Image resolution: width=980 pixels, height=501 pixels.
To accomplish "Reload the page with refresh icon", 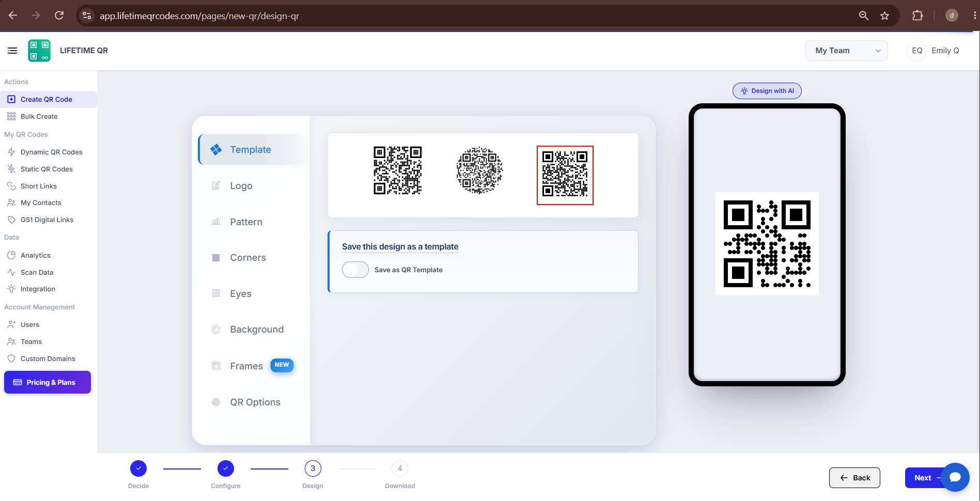I will tap(59, 15).
